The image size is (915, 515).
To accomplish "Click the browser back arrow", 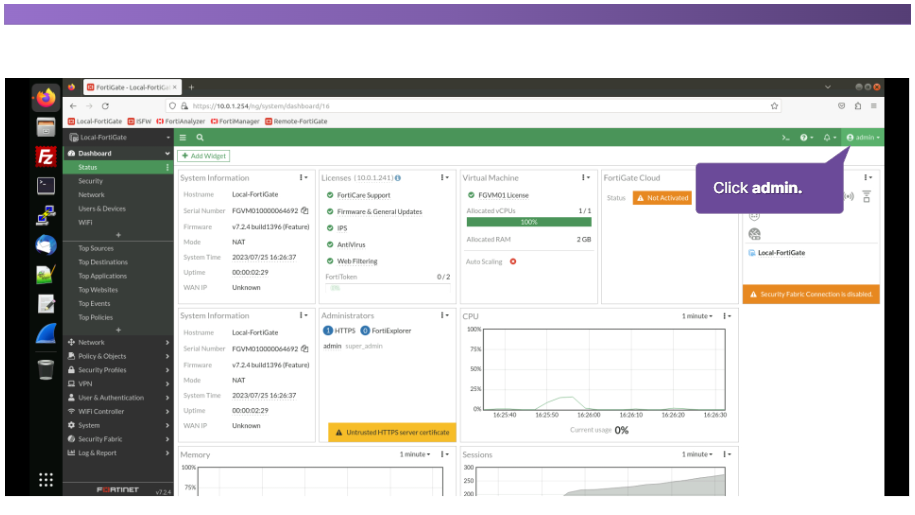I will (73, 106).
